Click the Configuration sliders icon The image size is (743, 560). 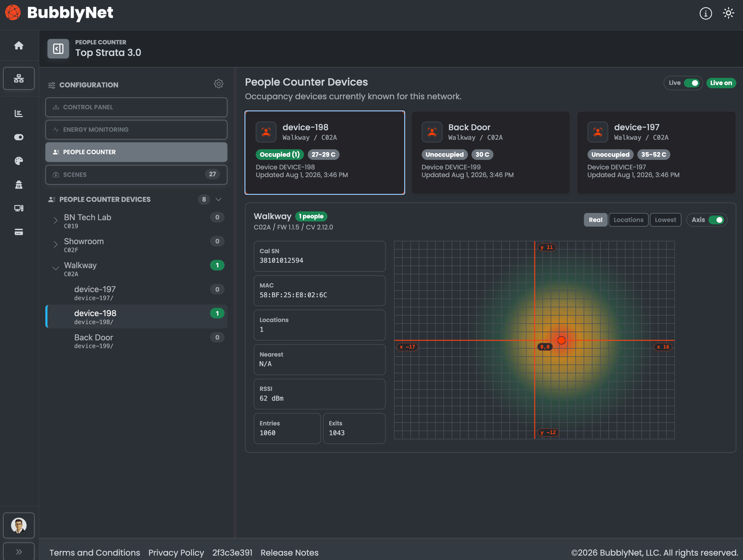(x=52, y=85)
